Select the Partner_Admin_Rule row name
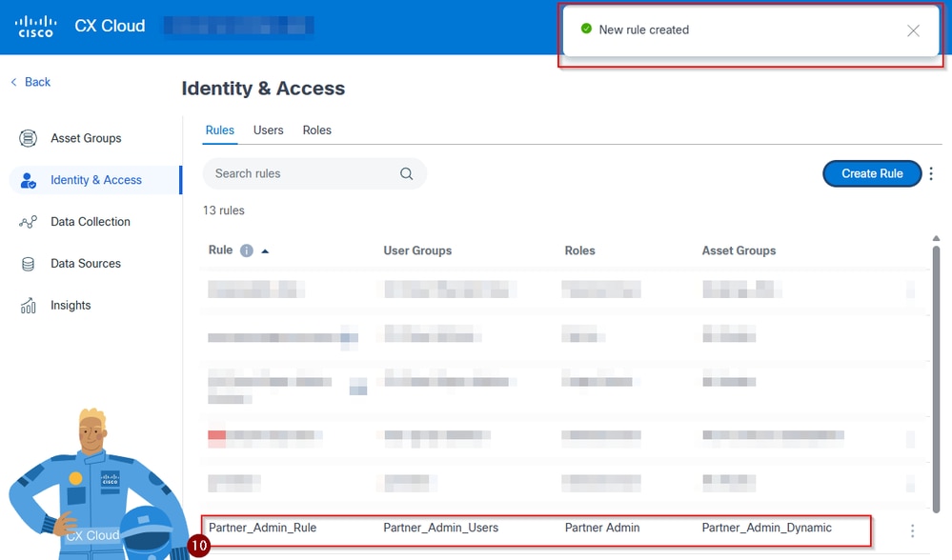The height and width of the screenshot is (560, 952). coord(262,528)
